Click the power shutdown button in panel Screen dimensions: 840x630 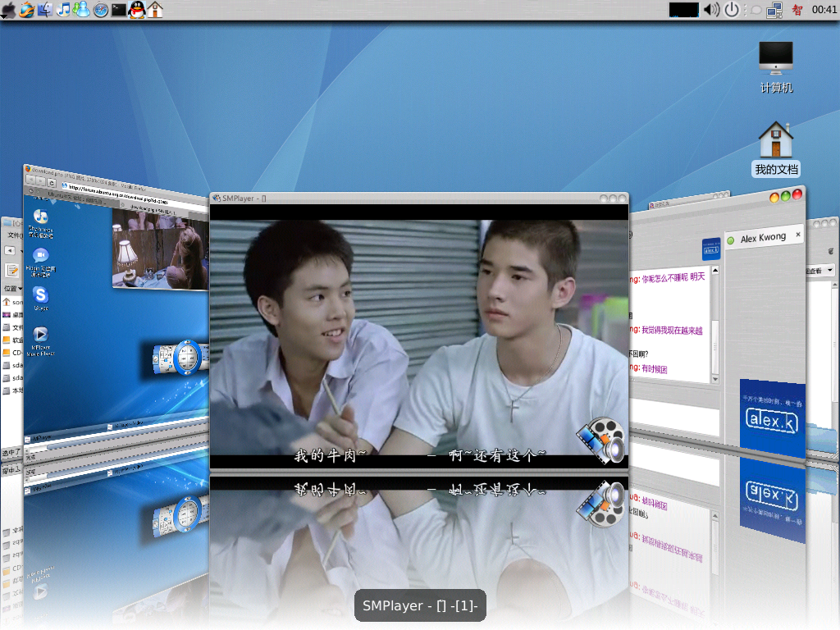[731, 10]
